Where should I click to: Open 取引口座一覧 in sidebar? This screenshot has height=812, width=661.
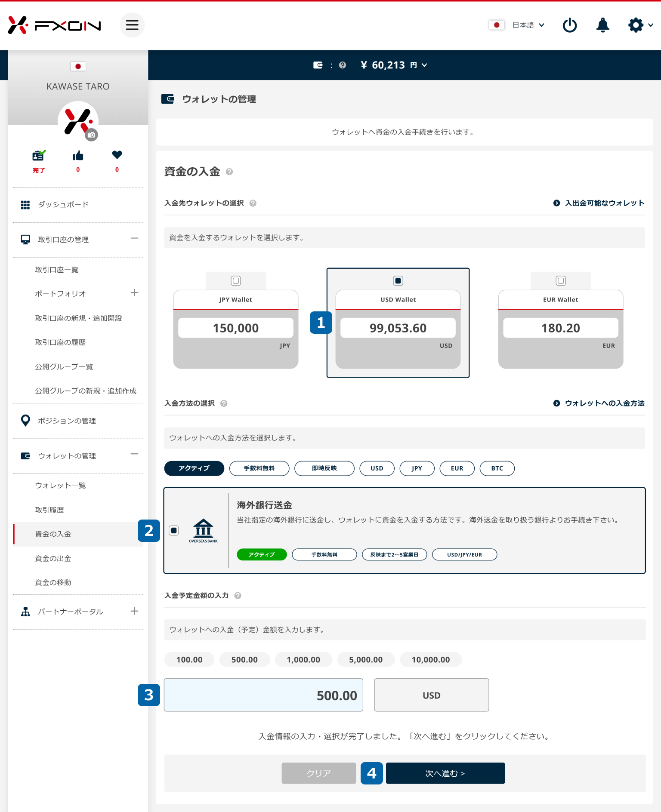click(x=56, y=270)
